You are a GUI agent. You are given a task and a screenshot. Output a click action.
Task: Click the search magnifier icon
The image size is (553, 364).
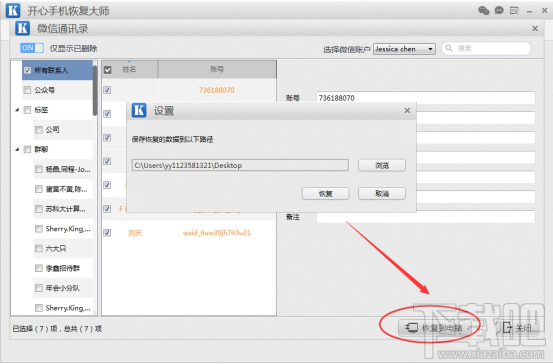click(449, 48)
